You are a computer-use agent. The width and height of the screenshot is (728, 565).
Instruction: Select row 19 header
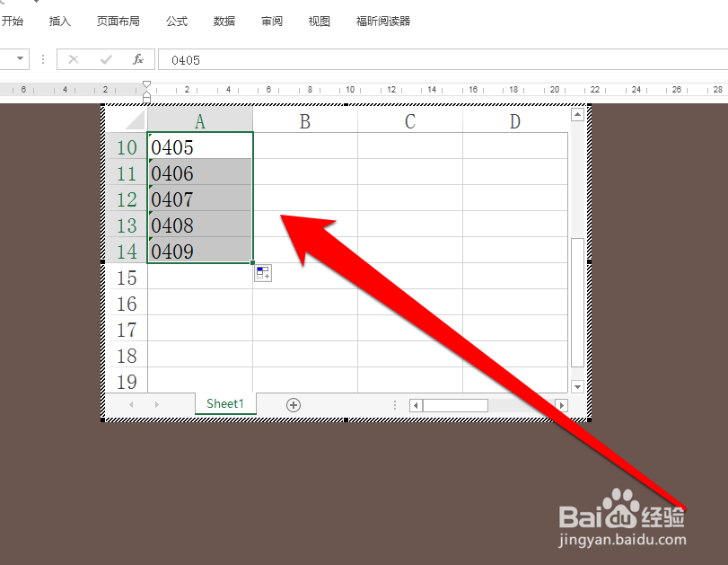pos(127,381)
